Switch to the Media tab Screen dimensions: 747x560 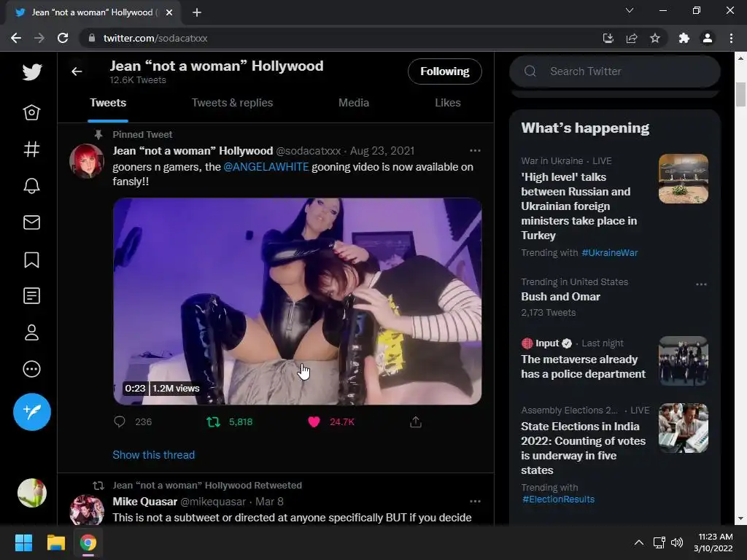click(354, 103)
